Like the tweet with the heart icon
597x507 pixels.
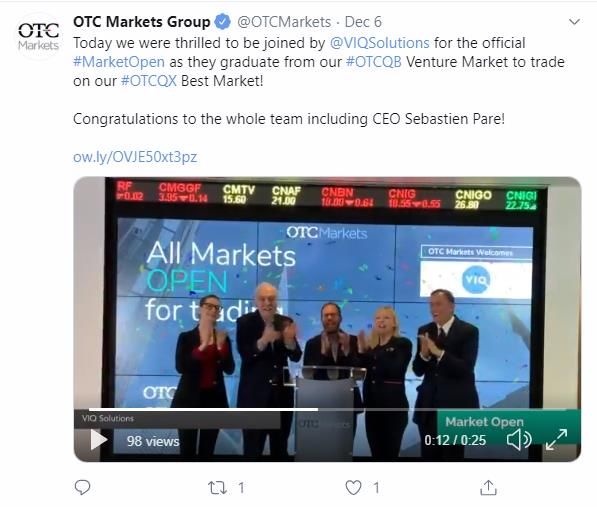(x=353, y=488)
